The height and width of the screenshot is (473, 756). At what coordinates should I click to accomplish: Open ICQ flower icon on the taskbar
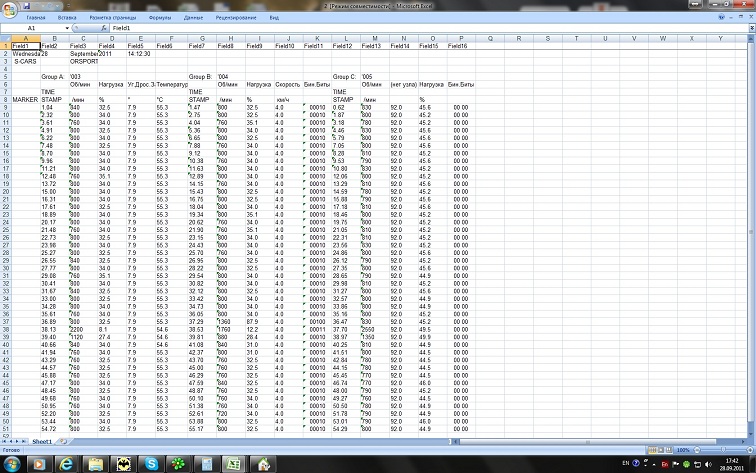[x=178, y=464]
